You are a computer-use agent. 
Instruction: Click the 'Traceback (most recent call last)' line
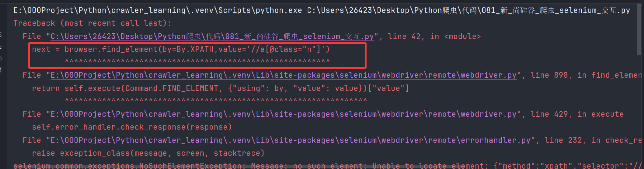pyautogui.click(x=92, y=23)
